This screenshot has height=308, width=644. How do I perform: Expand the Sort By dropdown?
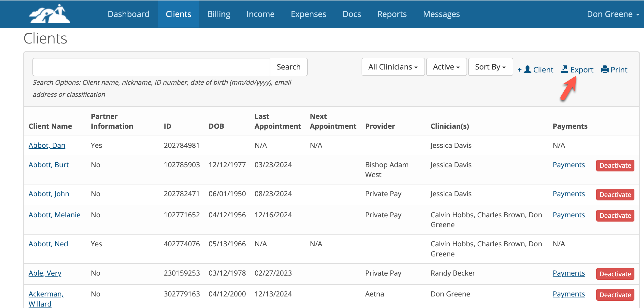[x=490, y=67]
